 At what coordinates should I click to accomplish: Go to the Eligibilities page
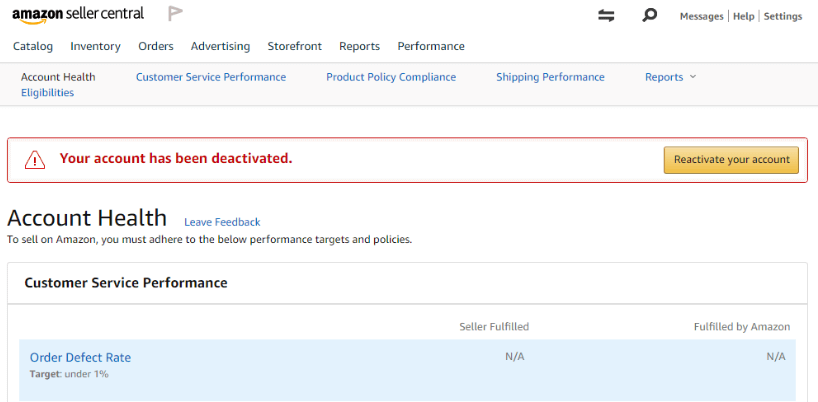pos(47,93)
